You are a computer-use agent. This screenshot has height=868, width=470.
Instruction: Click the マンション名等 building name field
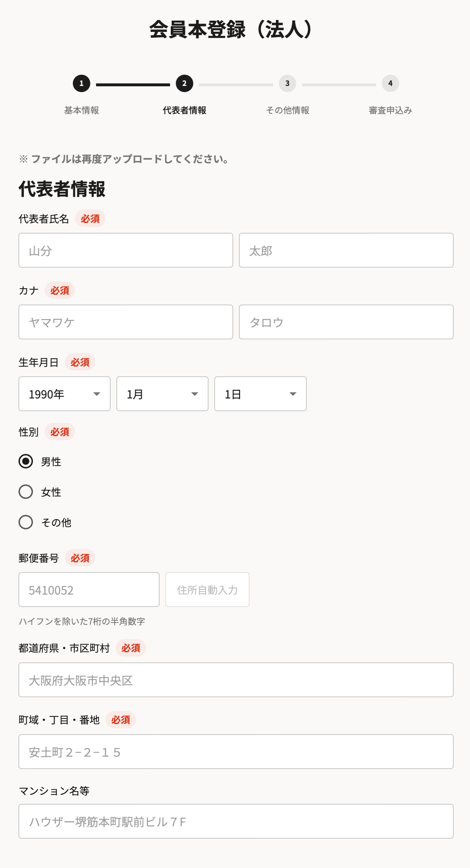click(236, 821)
